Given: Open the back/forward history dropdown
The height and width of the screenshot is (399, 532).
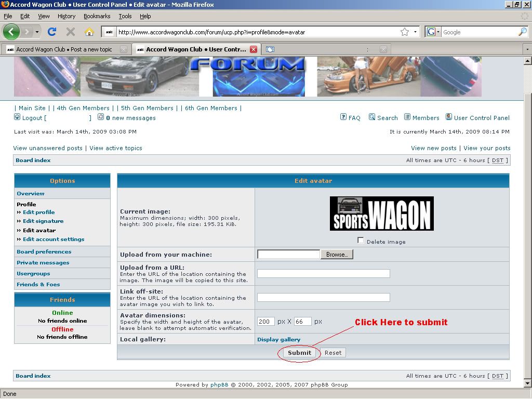Looking at the screenshot, I should (37, 32).
